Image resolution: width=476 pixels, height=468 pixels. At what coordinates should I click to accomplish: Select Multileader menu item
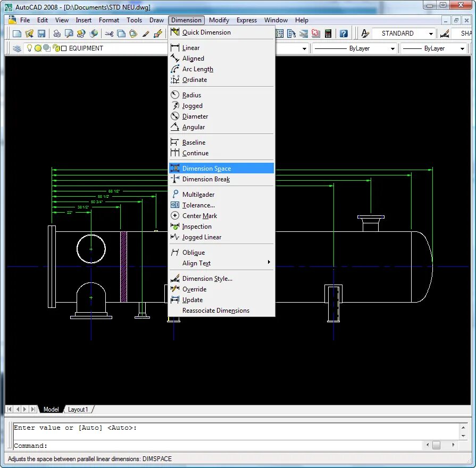[222, 194]
